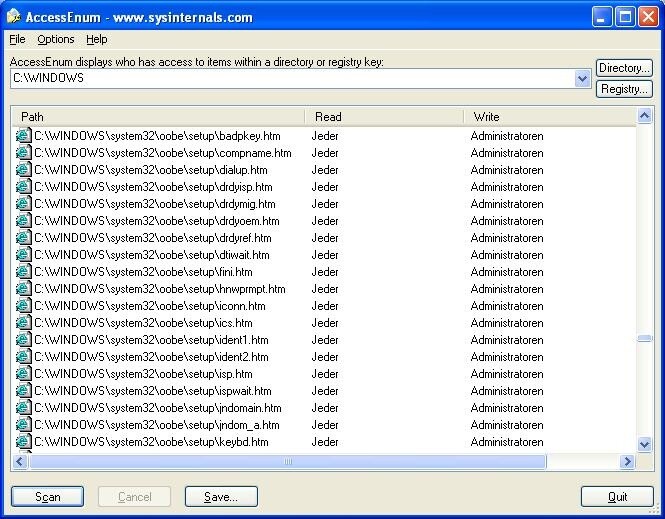
Task: Click the file icon beside badpkey.htm
Action: pyautogui.click(x=24, y=136)
